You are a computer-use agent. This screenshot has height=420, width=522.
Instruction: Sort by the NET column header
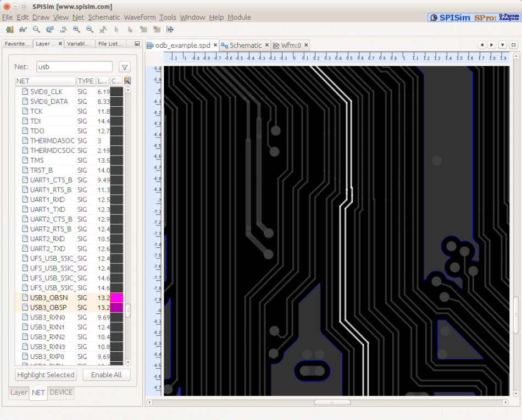tap(45, 81)
